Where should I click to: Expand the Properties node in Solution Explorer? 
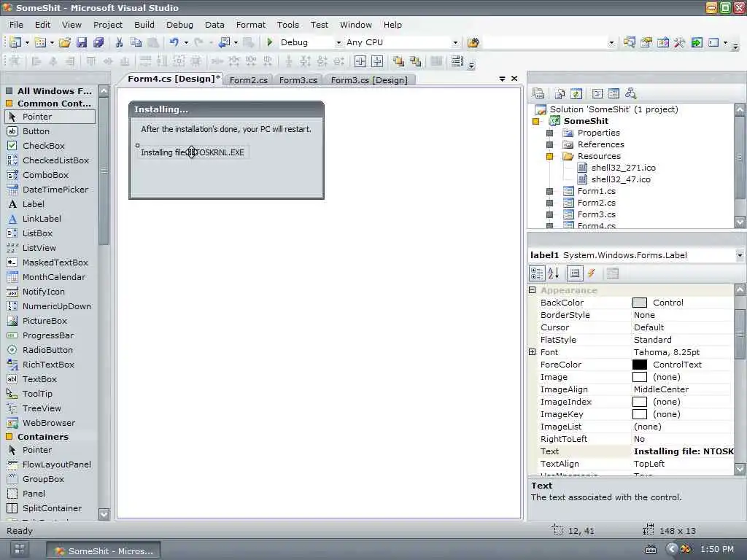[549, 133]
